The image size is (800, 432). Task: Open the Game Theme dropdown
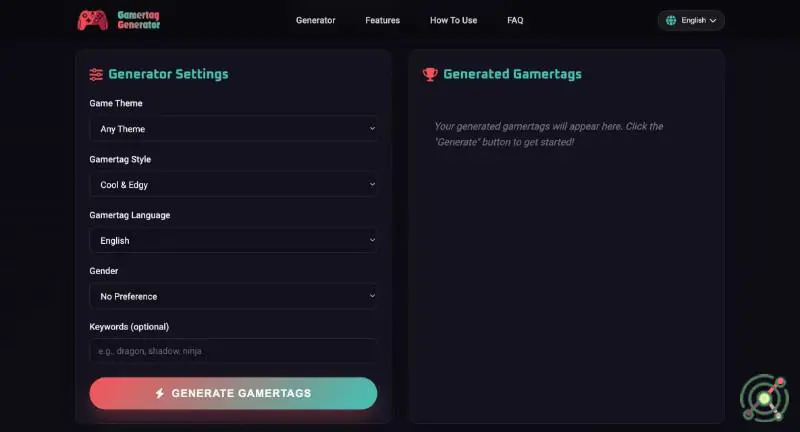233,129
